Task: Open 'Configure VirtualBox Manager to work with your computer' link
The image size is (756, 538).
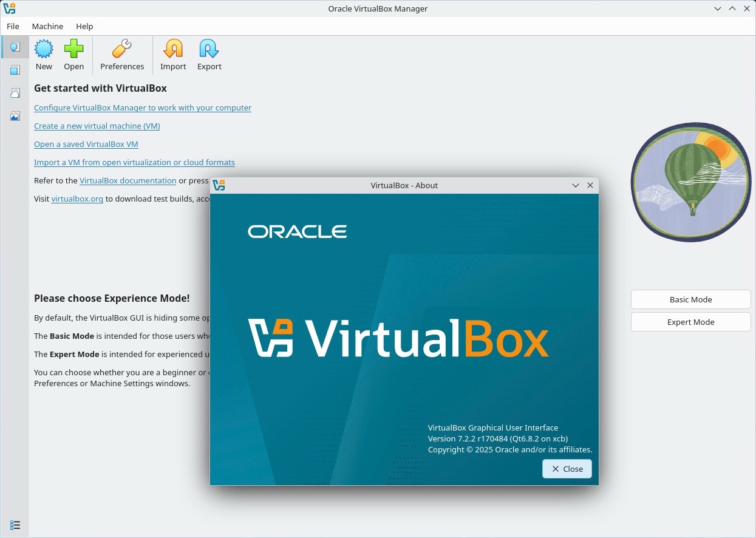Action: pos(143,107)
